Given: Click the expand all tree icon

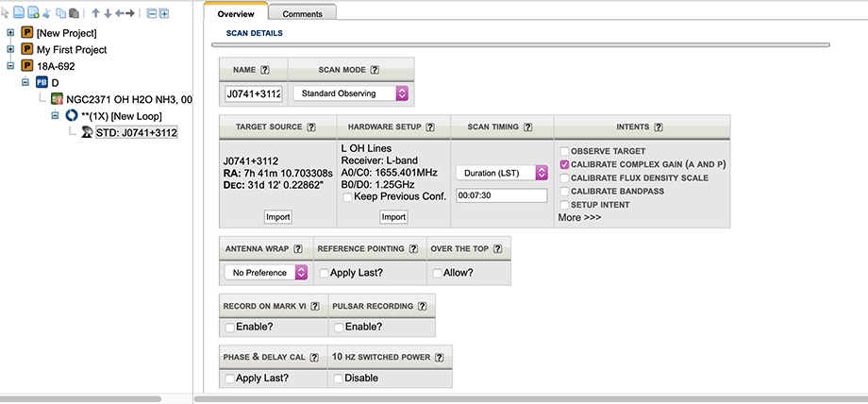Looking at the screenshot, I should point(164,14).
